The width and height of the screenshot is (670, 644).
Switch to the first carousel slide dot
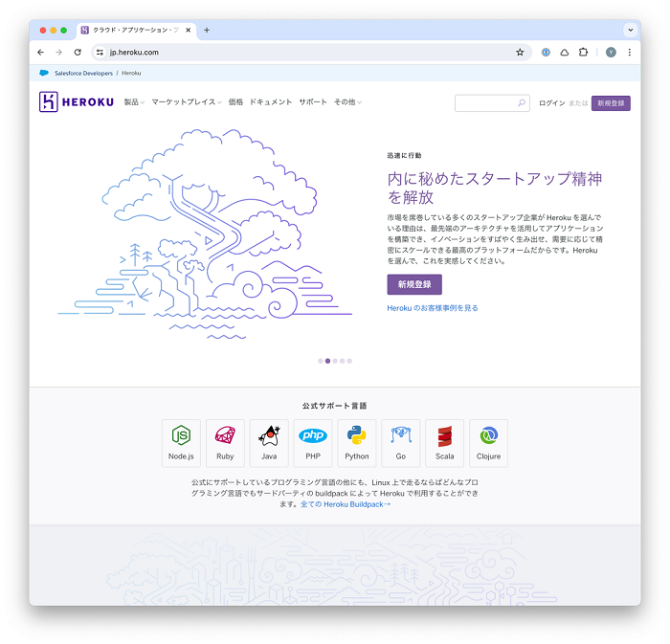point(321,361)
